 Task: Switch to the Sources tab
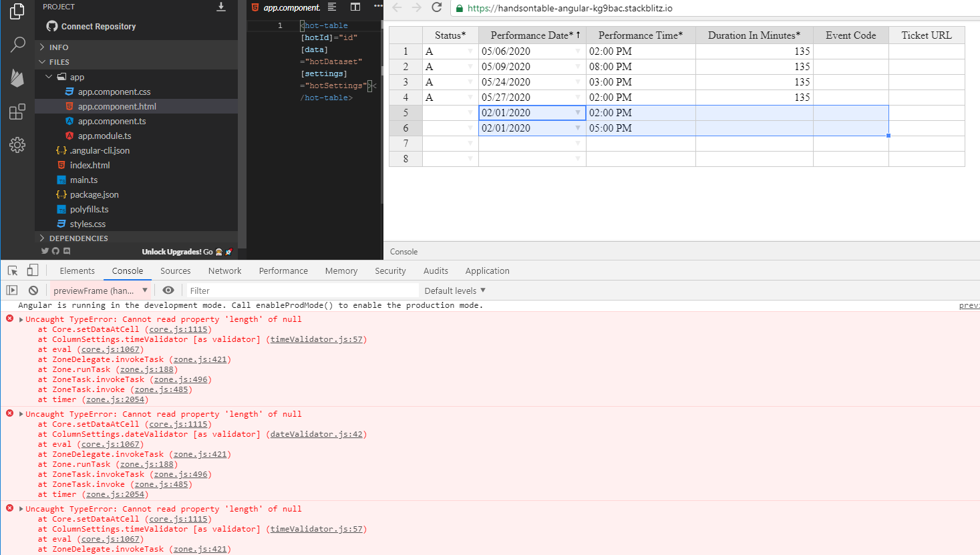[176, 270]
